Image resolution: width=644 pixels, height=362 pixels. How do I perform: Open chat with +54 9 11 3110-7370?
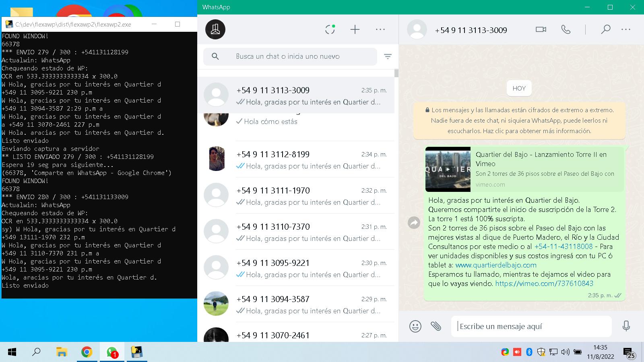pyautogui.click(x=296, y=232)
